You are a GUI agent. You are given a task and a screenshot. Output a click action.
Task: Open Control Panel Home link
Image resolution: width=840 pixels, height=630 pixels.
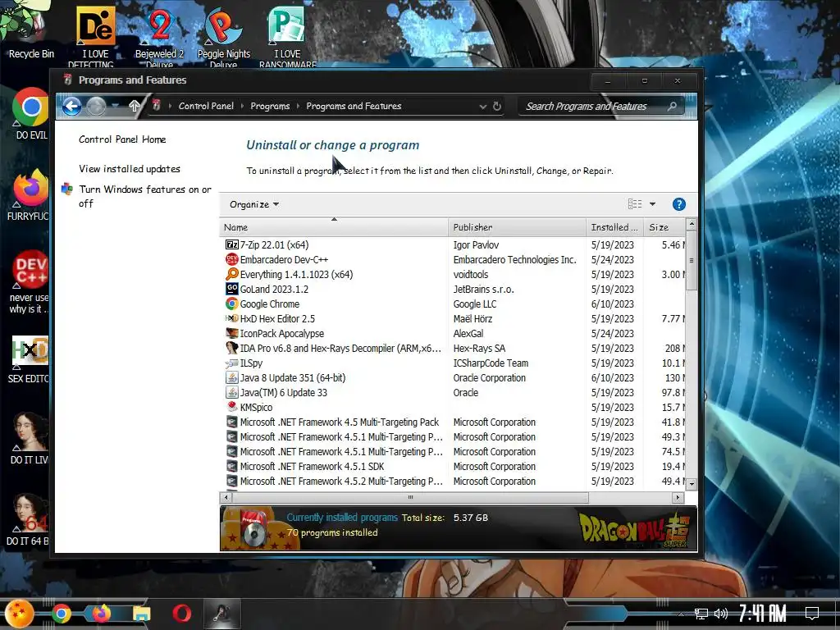click(x=122, y=139)
